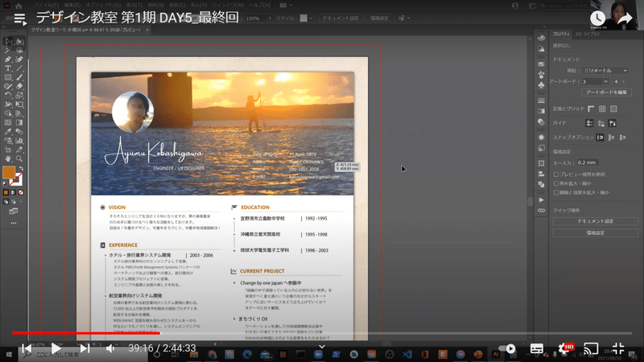The width and height of the screenshot is (644, 362).
Task: Click ドキュメント設定 in the top control bar
Action: [341, 18]
